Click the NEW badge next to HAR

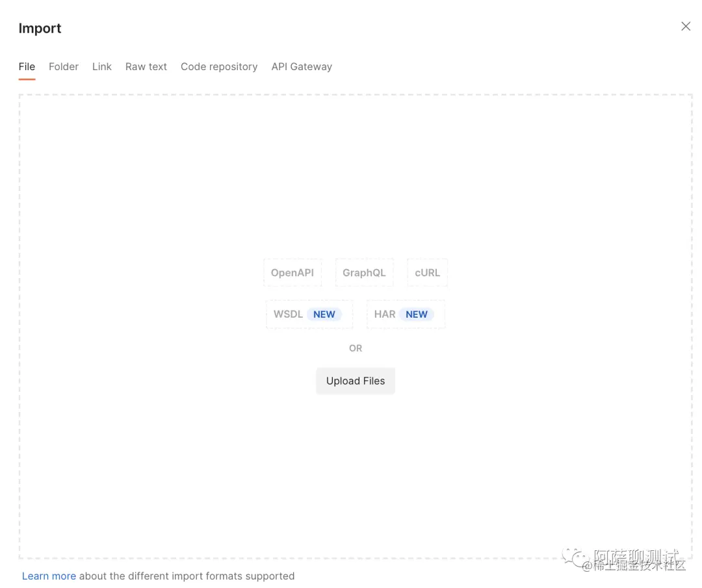tap(417, 314)
